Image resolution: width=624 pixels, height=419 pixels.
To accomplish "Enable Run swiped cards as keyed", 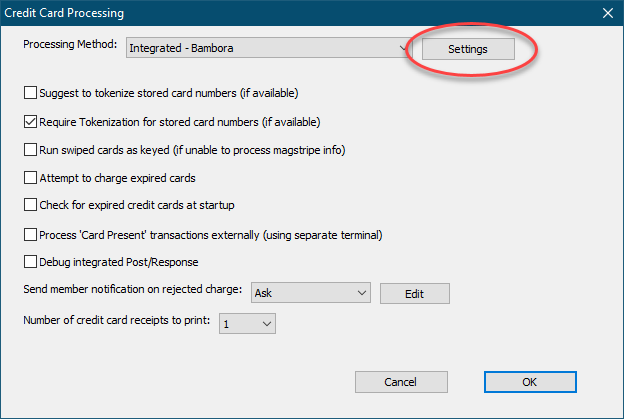I will pos(30,150).
